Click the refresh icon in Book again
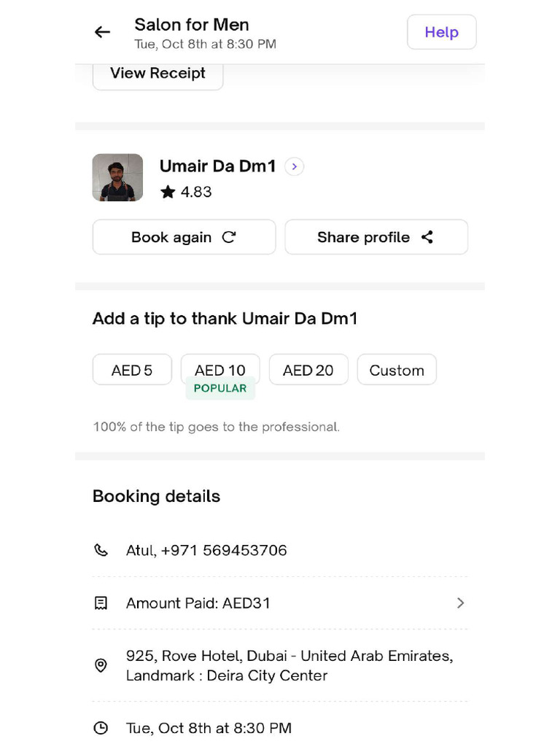 229,237
